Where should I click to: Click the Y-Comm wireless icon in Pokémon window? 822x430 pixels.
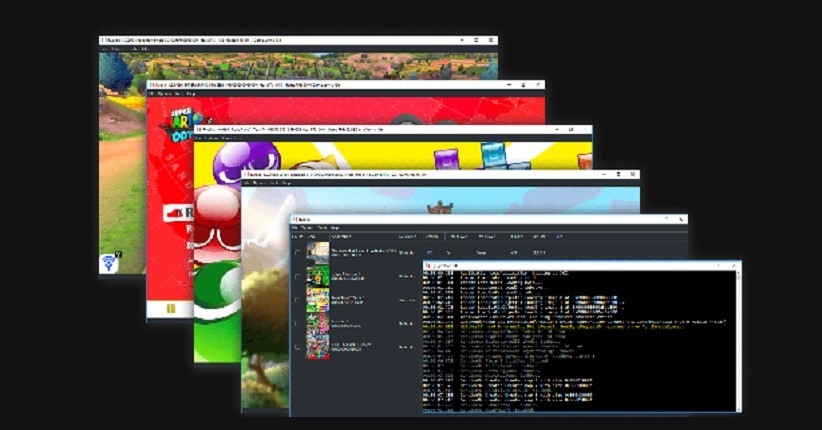tap(110, 262)
